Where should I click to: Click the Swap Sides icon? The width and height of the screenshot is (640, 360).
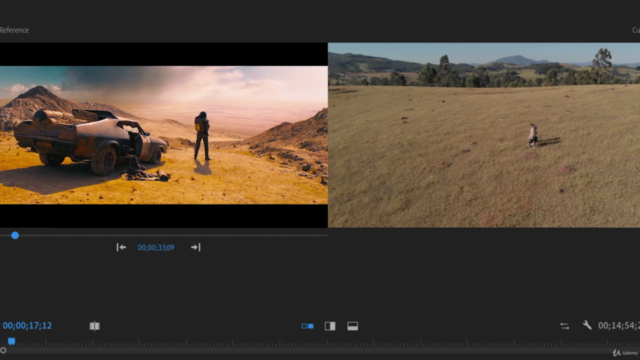coord(564,326)
